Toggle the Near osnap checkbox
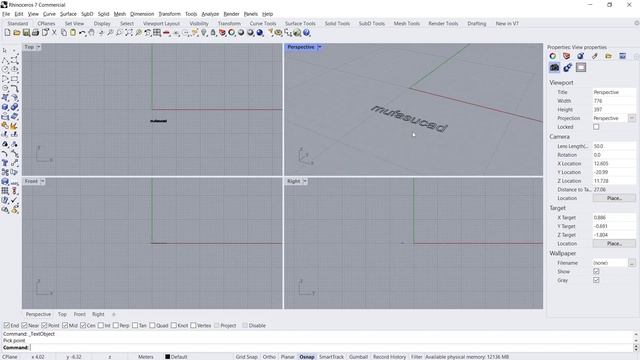Viewport: 640px width, 360px height. 24,325
